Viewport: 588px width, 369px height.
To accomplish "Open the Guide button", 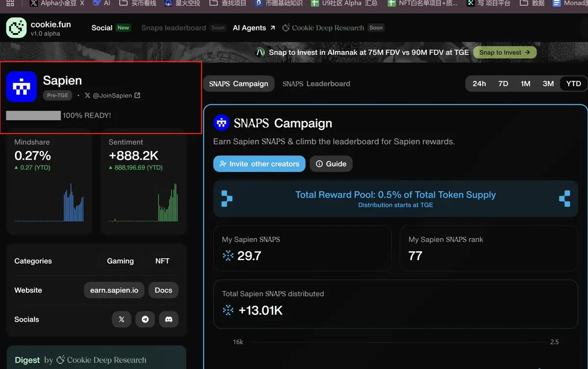I will pyautogui.click(x=331, y=164).
